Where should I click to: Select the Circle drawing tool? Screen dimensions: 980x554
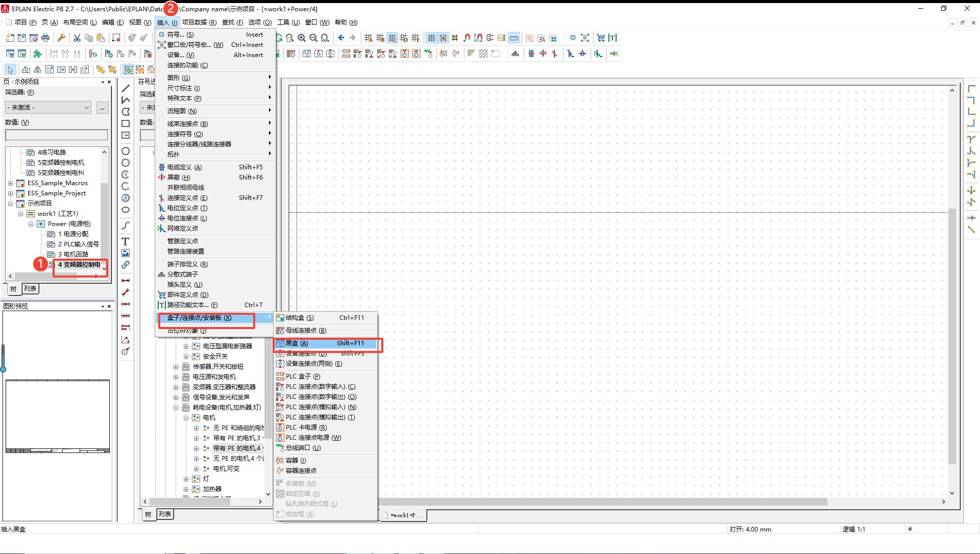pos(125,151)
